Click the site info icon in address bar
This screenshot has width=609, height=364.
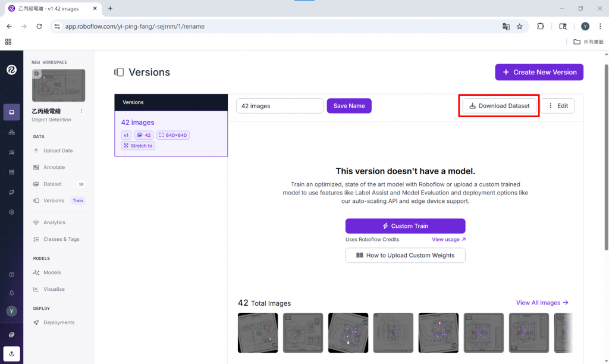pyautogui.click(x=57, y=26)
